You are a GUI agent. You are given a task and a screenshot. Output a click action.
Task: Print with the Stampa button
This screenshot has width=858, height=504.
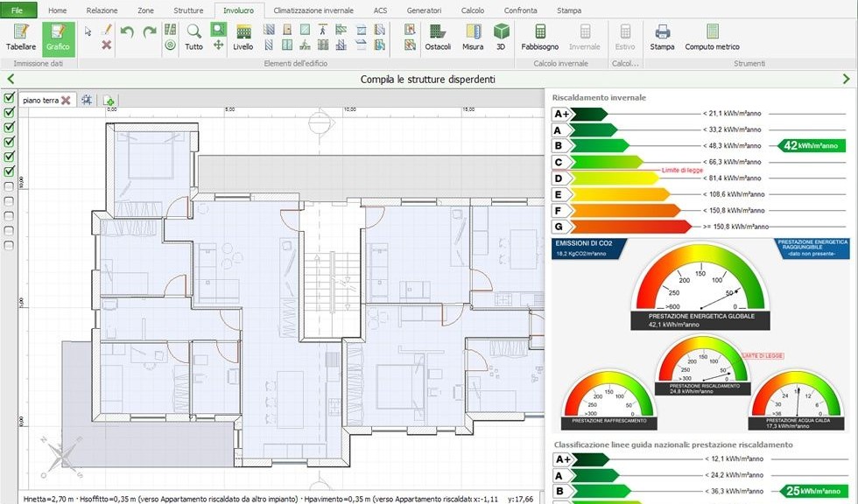(x=662, y=37)
